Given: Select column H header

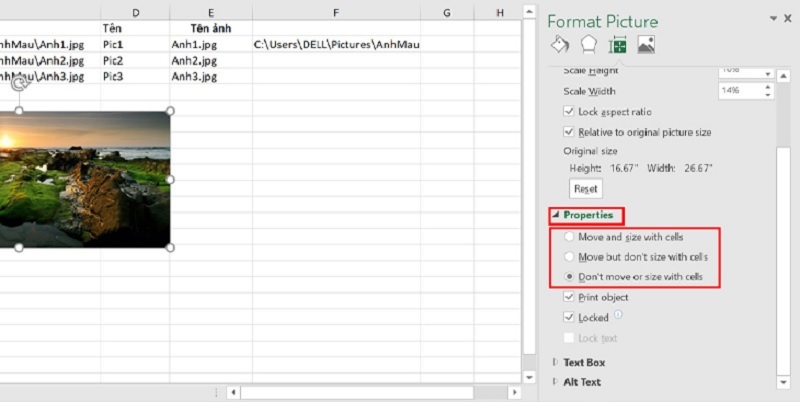Looking at the screenshot, I should coord(499,13).
